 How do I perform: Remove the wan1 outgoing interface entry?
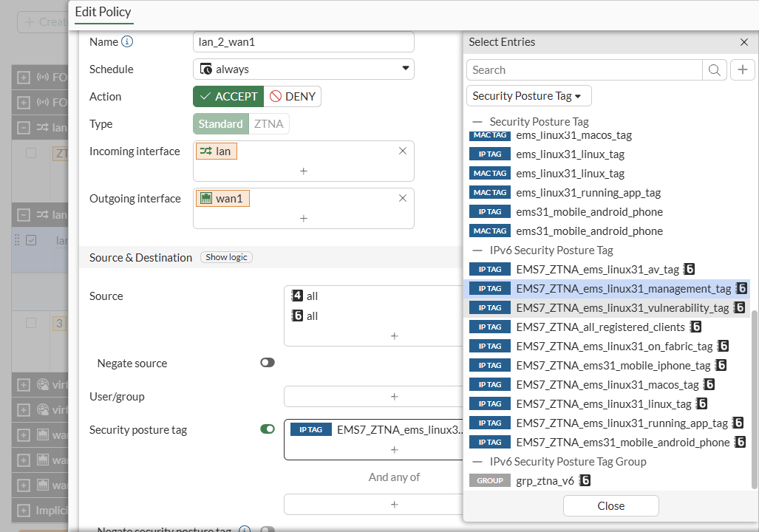tap(403, 198)
